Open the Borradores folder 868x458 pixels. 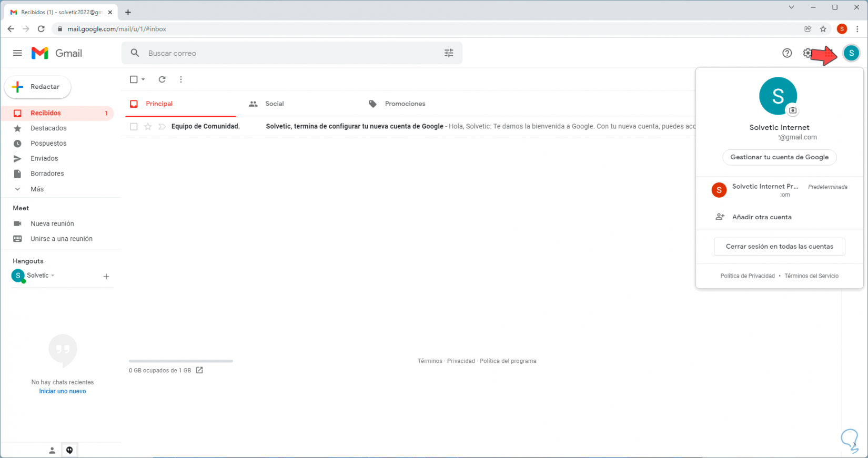(57, 174)
